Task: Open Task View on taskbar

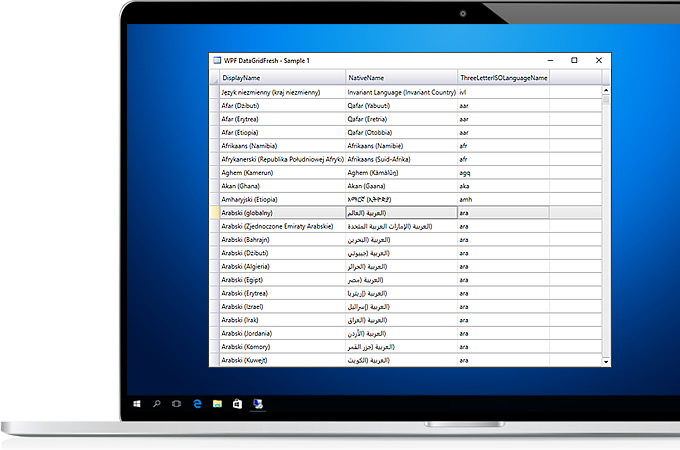Action: pos(177,404)
